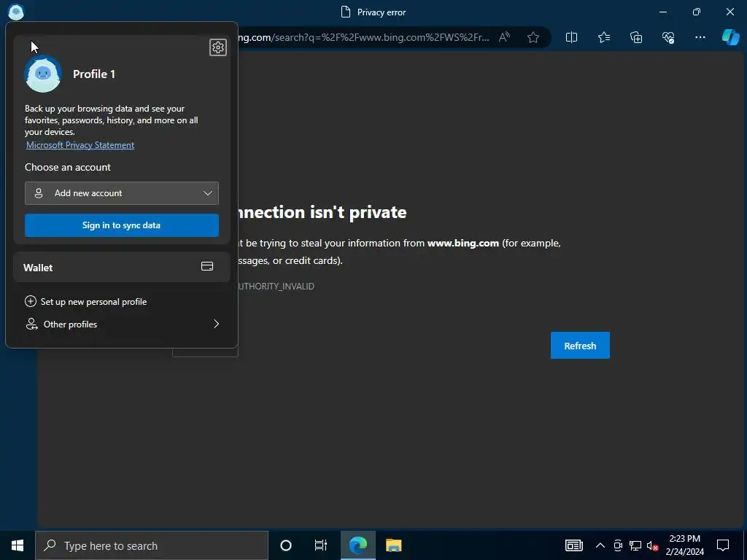The image size is (747, 560).
Task: Click the muted volume tray icon
Action: click(652, 545)
